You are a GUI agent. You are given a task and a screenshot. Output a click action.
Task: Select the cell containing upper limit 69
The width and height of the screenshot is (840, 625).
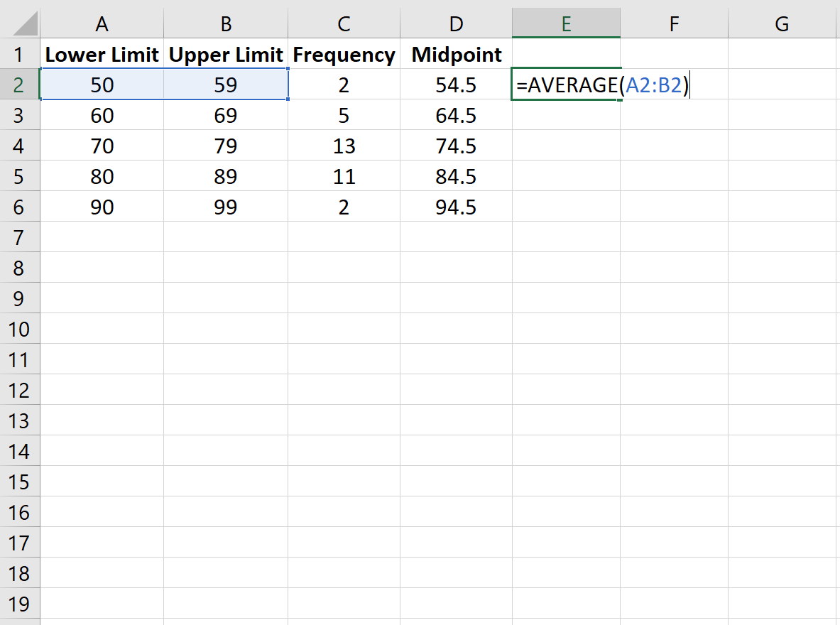pos(225,115)
